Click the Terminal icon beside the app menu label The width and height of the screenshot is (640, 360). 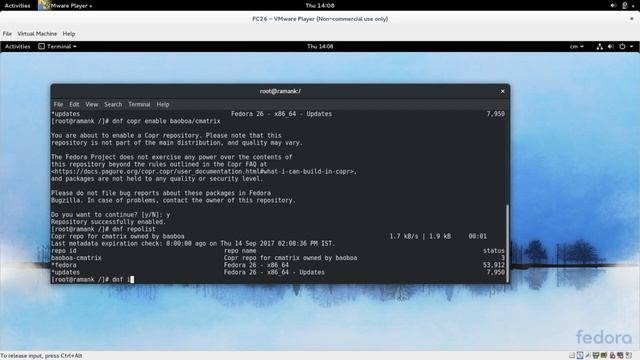coord(41,47)
